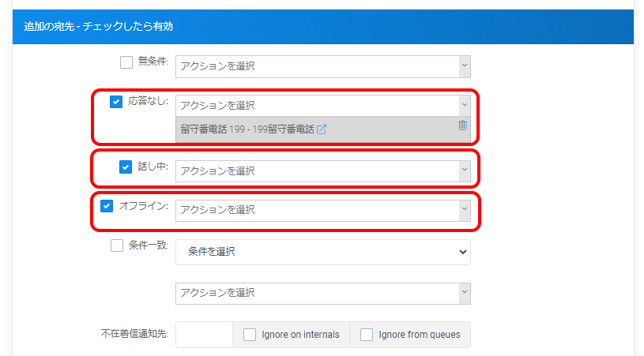Expand the オフライン action dropdown
Image resolution: width=644 pixels, height=356 pixels.
pyautogui.click(x=322, y=210)
